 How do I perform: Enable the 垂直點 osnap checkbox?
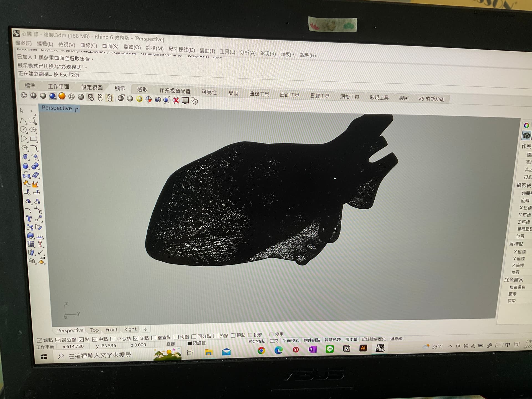154,338
